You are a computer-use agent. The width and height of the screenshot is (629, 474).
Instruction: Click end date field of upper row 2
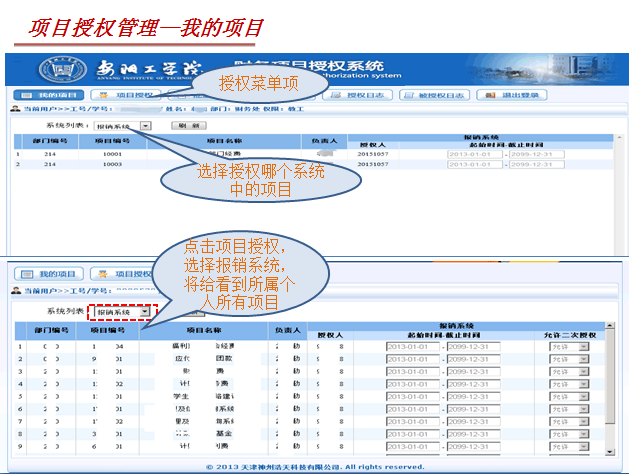click(534, 164)
